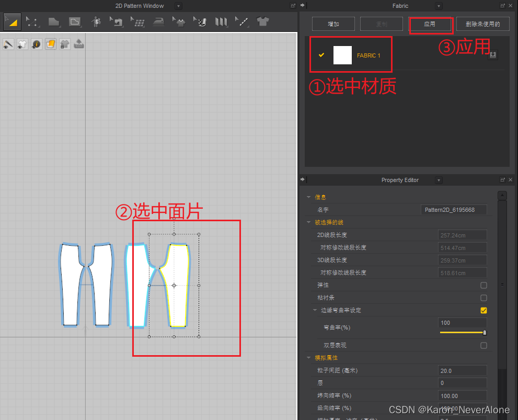518x420 pixels.
Task: Click the plain T-shirt tool icon
Action: 262,22
